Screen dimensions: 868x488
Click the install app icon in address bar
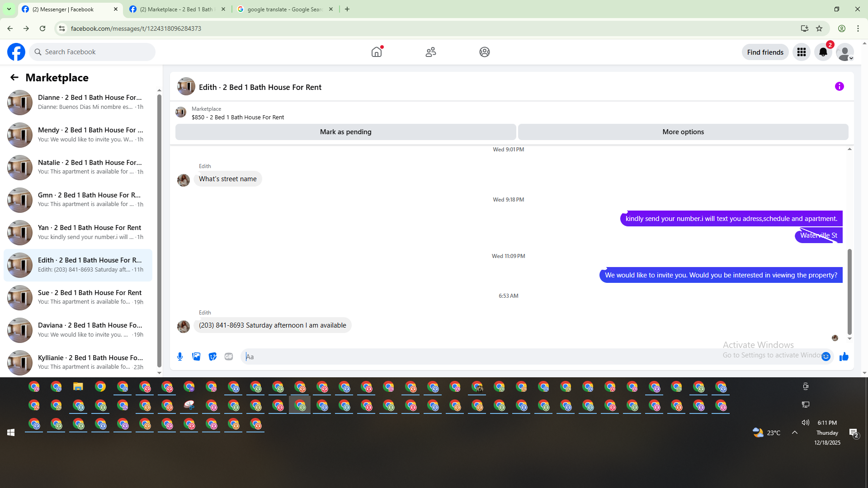[805, 28]
